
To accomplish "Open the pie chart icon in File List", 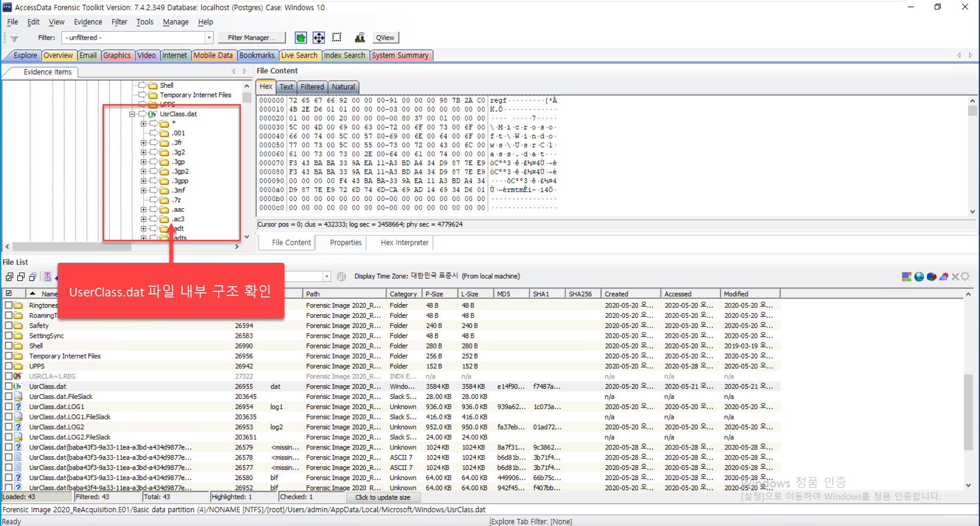I will point(932,277).
